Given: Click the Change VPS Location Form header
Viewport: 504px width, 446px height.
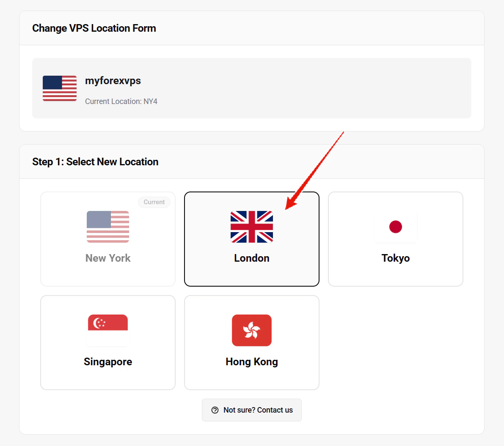Looking at the screenshot, I should pyautogui.click(x=94, y=28).
